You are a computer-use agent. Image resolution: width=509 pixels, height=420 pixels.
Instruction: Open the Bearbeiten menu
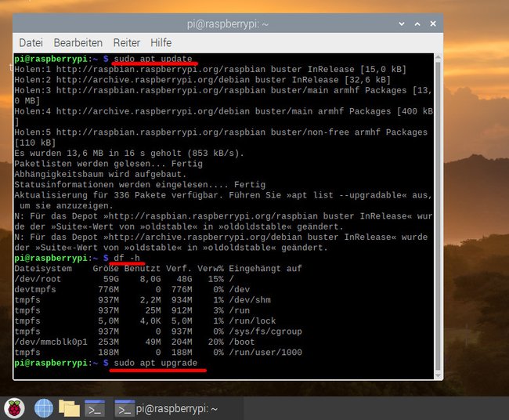[78, 42]
